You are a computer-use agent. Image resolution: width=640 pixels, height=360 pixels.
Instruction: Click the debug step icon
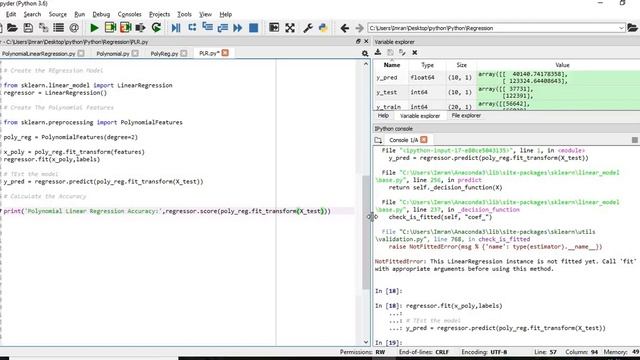pyautogui.click(x=192, y=28)
